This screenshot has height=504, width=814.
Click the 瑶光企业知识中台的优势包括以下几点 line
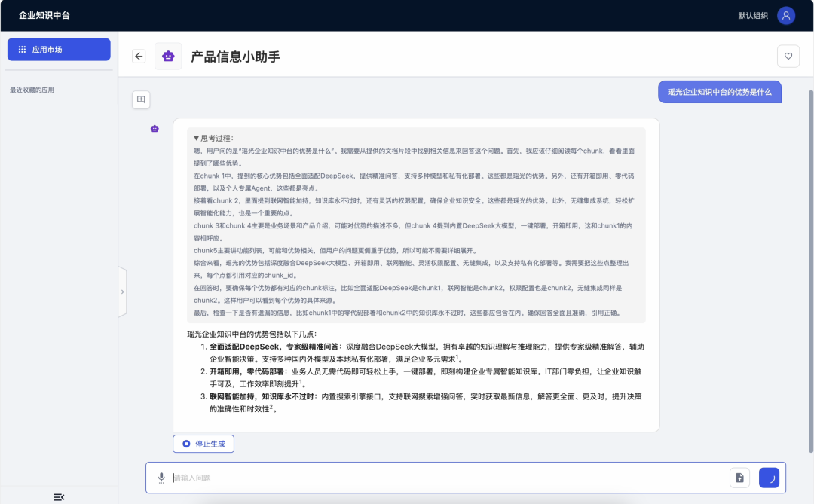252,334
